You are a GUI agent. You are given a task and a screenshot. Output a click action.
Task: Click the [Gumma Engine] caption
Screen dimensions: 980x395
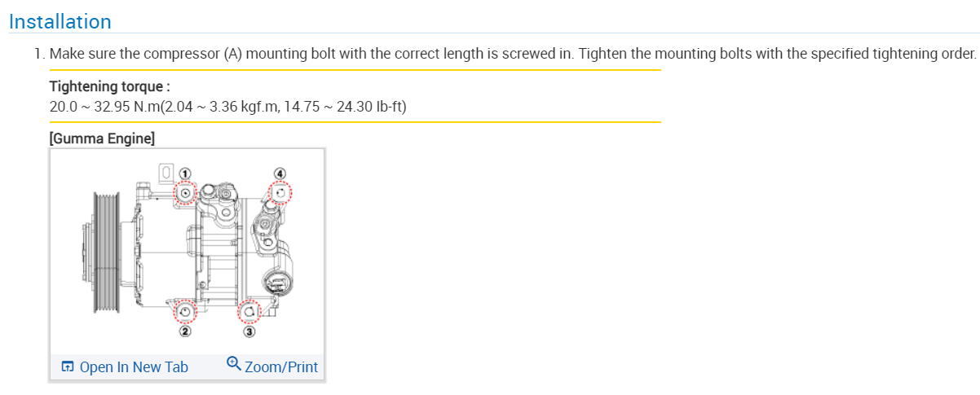(x=102, y=138)
